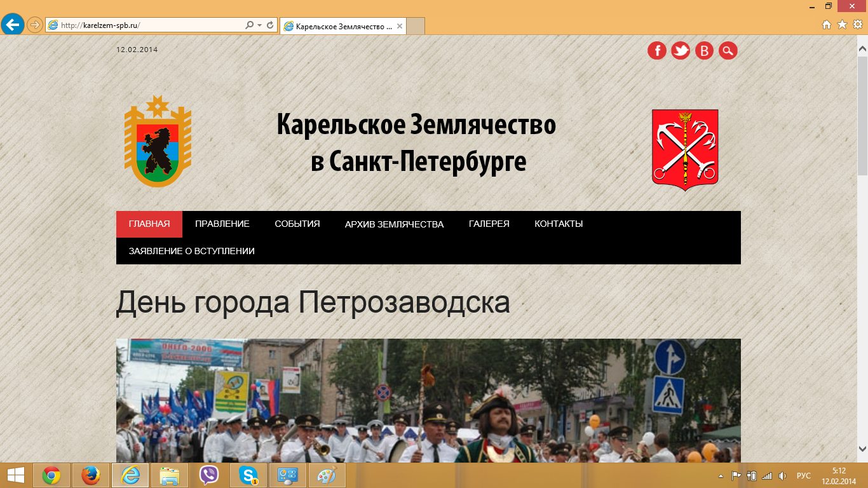Open the VKontakte social icon
Viewport: 868px width, 488px height.
(704, 50)
